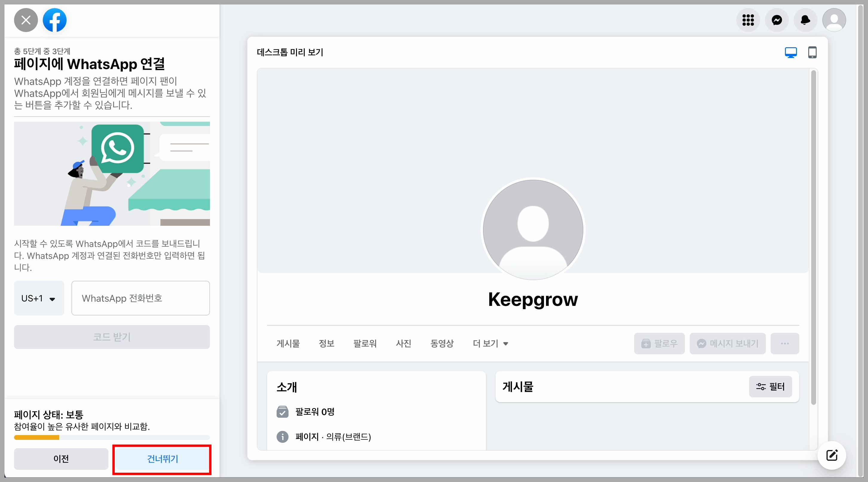Screen dimensions: 868x482
Task: Switch to the 사진 tab
Action: click(403, 343)
